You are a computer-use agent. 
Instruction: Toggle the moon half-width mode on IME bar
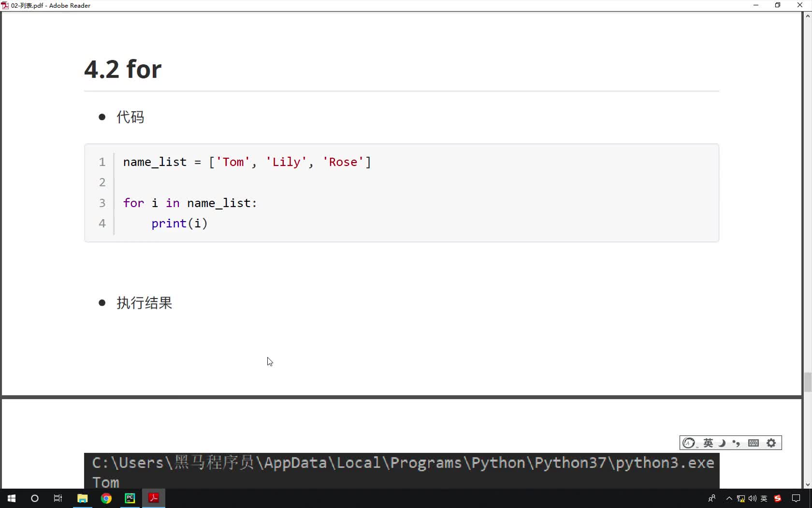pos(722,443)
